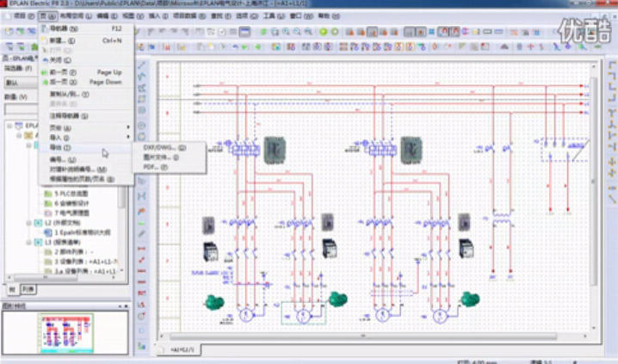Click the zoom out magnifier toolbar icon
This screenshot has height=364, width=618.
click(297, 32)
